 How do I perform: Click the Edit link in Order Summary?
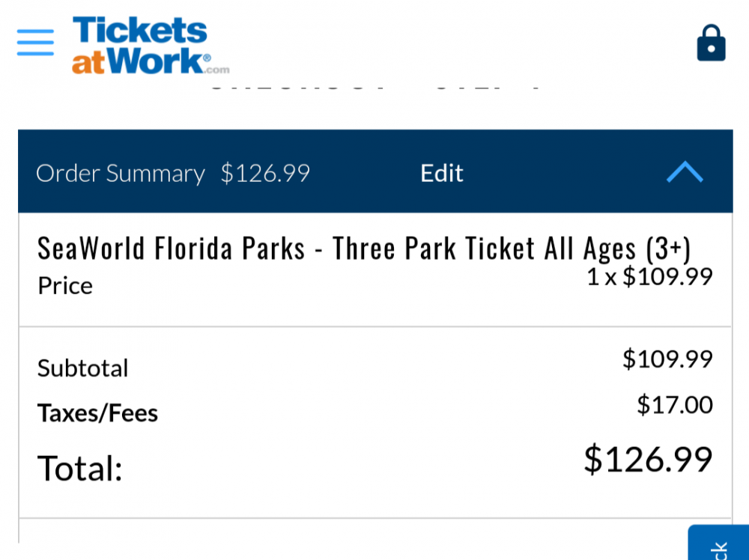tap(441, 174)
